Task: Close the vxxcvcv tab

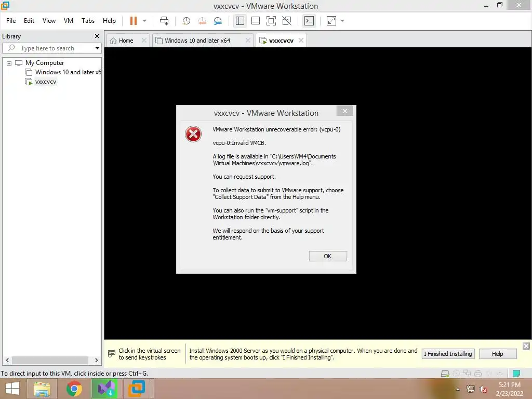Action: [x=301, y=41]
